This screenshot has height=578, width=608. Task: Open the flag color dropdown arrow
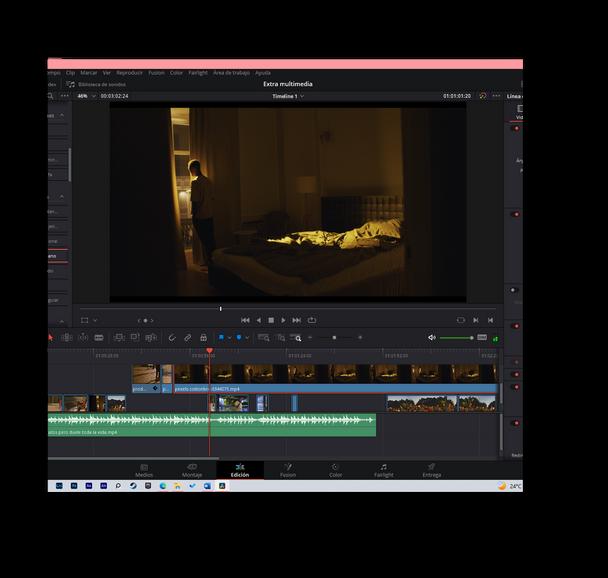(229, 338)
